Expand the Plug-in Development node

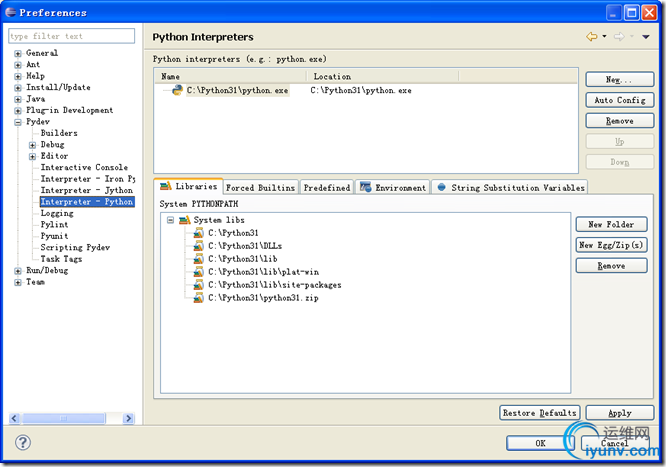[17, 110]
